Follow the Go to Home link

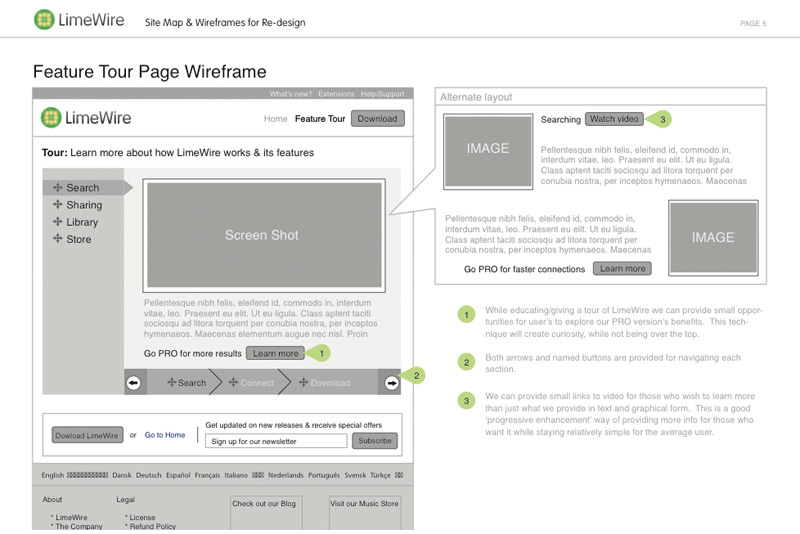[165, 435]
